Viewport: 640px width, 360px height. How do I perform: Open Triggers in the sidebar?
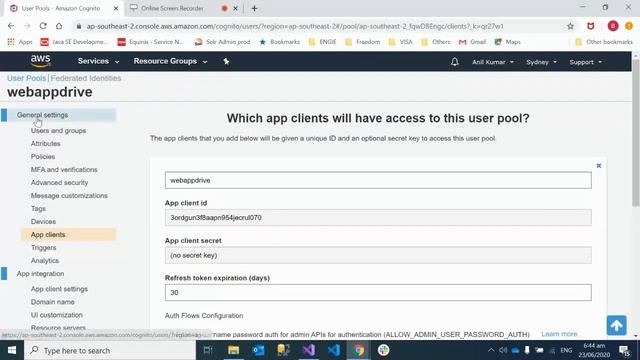(x=44, y=248)
